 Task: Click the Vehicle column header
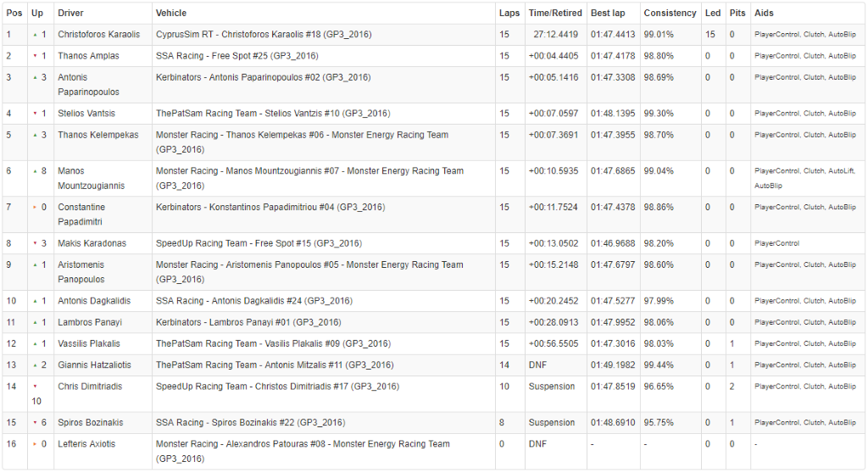[x=171, y=14]
